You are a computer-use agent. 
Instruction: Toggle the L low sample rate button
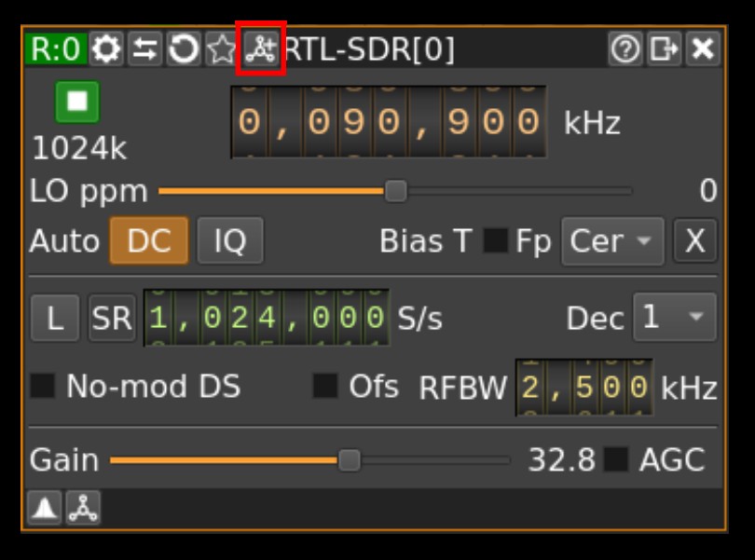(55, 318)
